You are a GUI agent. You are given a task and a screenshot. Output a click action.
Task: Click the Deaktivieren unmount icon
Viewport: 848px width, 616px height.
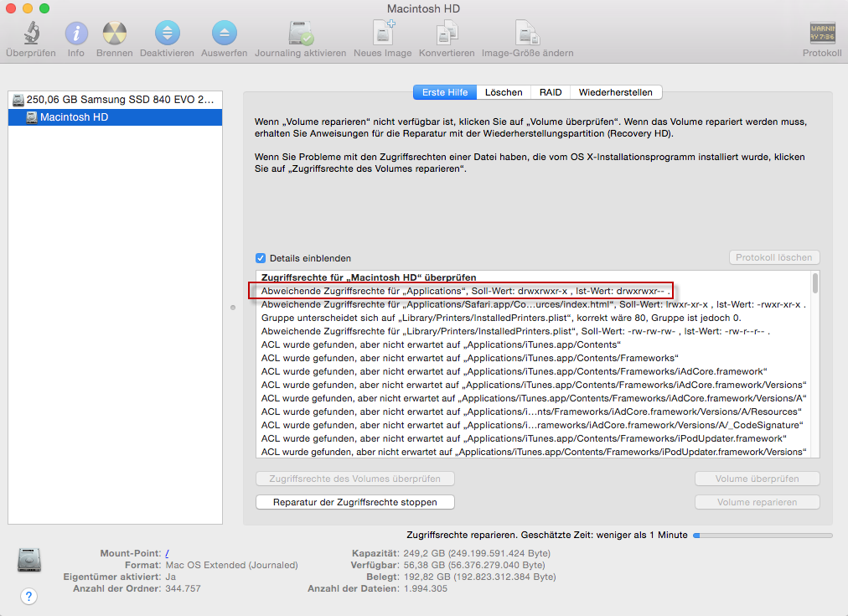coord(167,33)
